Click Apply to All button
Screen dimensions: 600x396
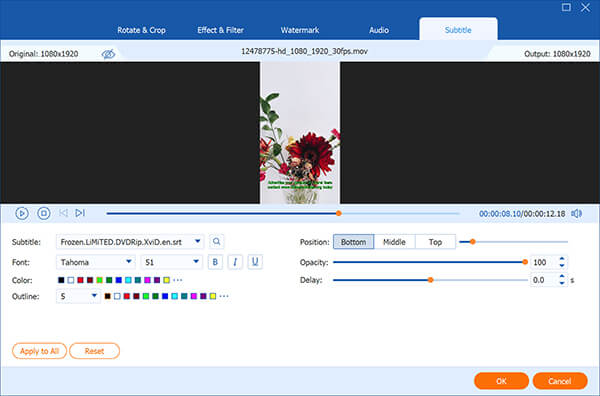tap(39, 351)
